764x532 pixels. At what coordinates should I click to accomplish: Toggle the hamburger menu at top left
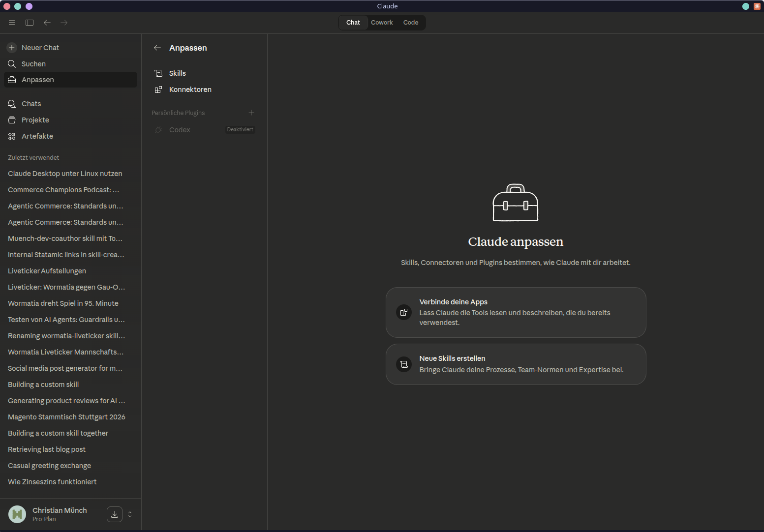pyautogui.click(x=11, y=23)
